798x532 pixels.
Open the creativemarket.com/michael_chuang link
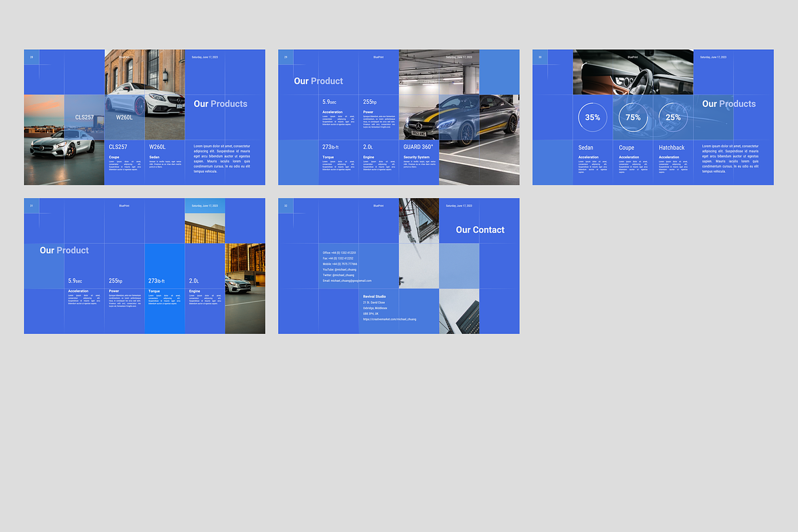coord(390,319)
